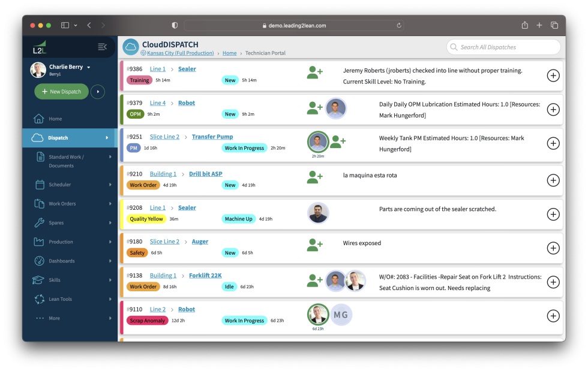Toggle the browser content blocker shield
Image resolution: width=588 pixels, height=371 pixels.
[x=174, y=26]
